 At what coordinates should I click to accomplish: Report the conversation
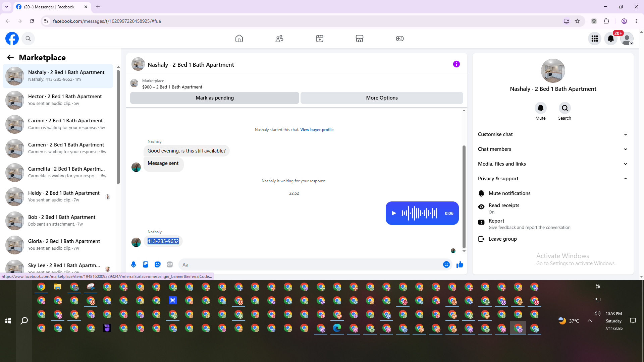tap(553, 224)
